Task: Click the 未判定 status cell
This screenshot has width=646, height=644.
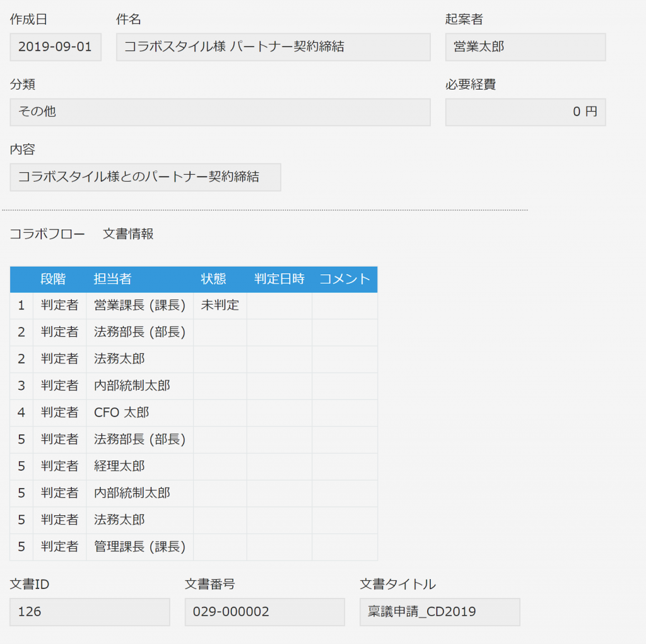Action: click(220, 305)
